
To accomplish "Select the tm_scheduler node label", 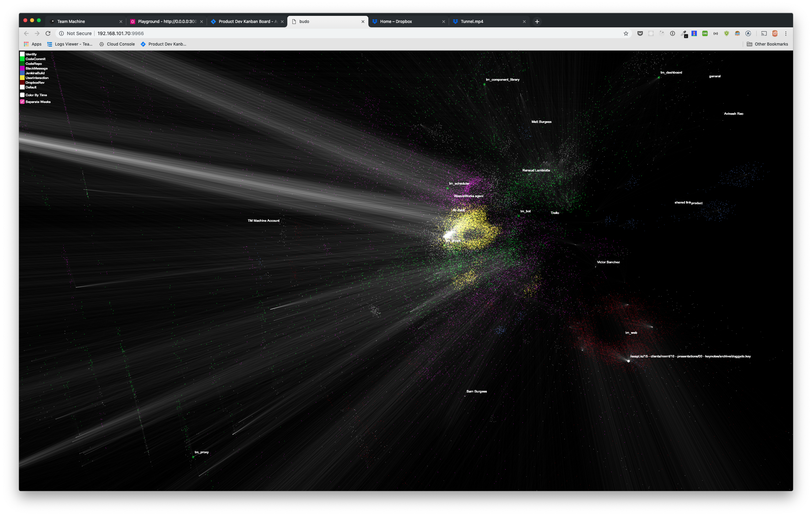I will click(x=459, y=184).
